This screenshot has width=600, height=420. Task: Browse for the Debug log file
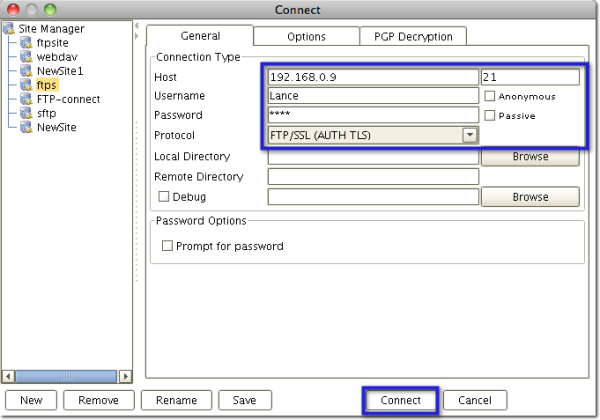point(530,197)
